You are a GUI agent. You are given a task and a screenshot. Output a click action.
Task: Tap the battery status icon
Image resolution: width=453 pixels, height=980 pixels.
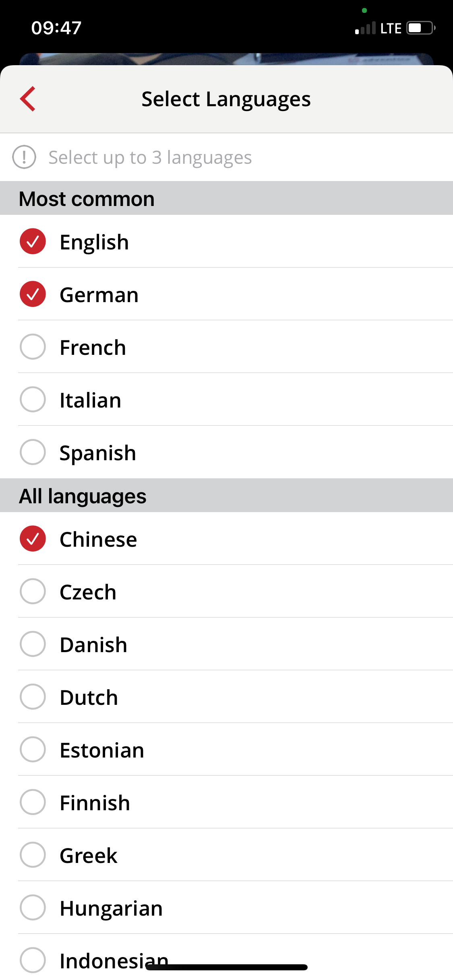pos(421,28)
